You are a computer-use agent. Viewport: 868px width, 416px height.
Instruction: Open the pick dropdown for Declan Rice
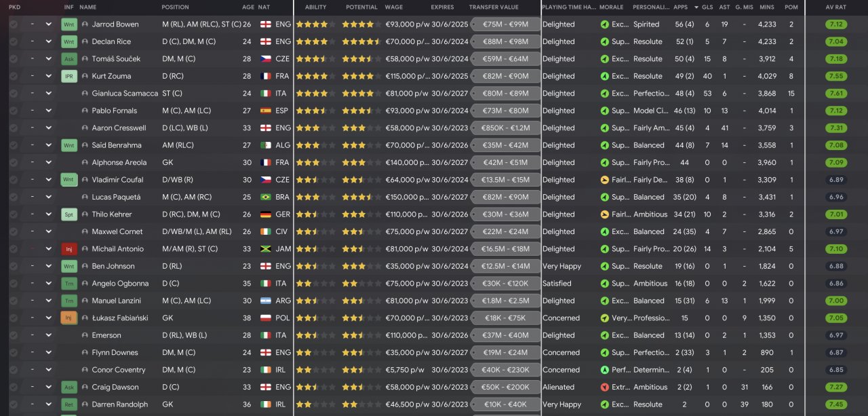click(x=48, y=41)
